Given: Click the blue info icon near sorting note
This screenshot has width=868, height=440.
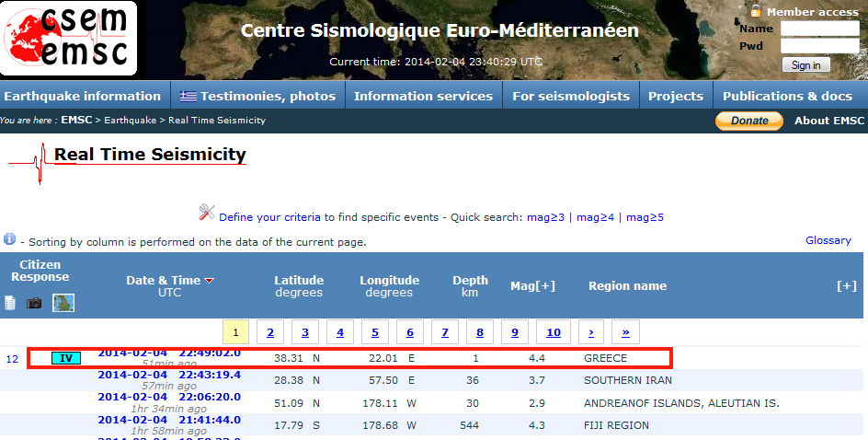Looking at the screenshot, I should click(x=9, y=239).
